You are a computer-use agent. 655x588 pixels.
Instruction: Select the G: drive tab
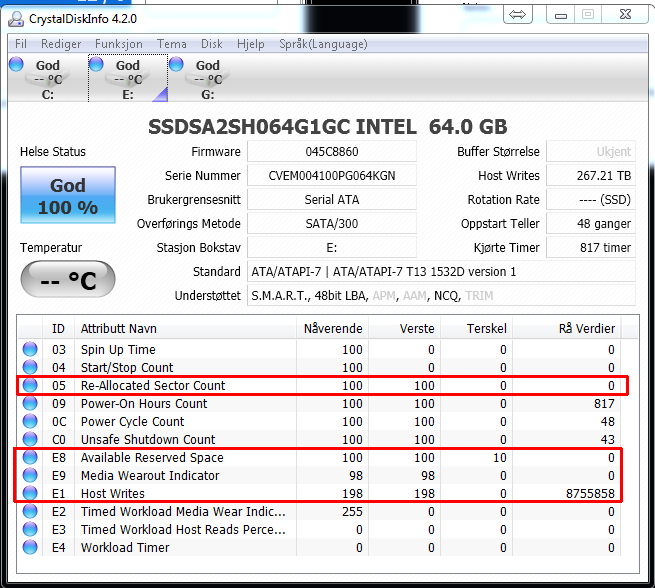coord(208,78)
